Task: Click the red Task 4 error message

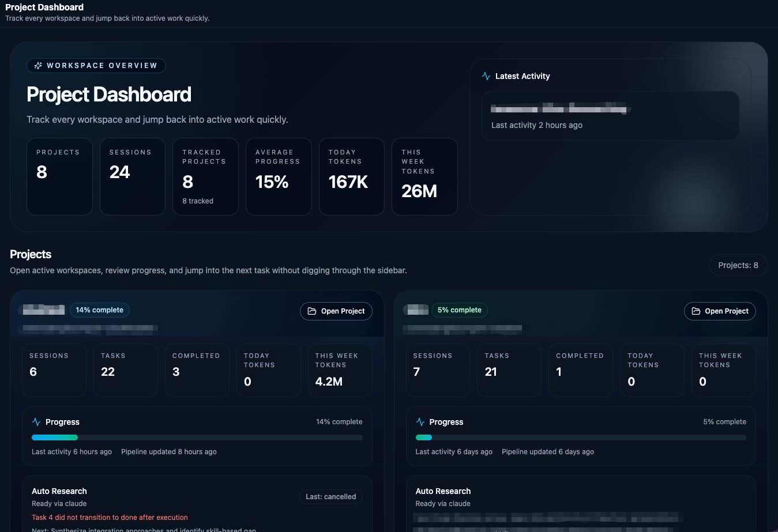Action: point(110,517)
